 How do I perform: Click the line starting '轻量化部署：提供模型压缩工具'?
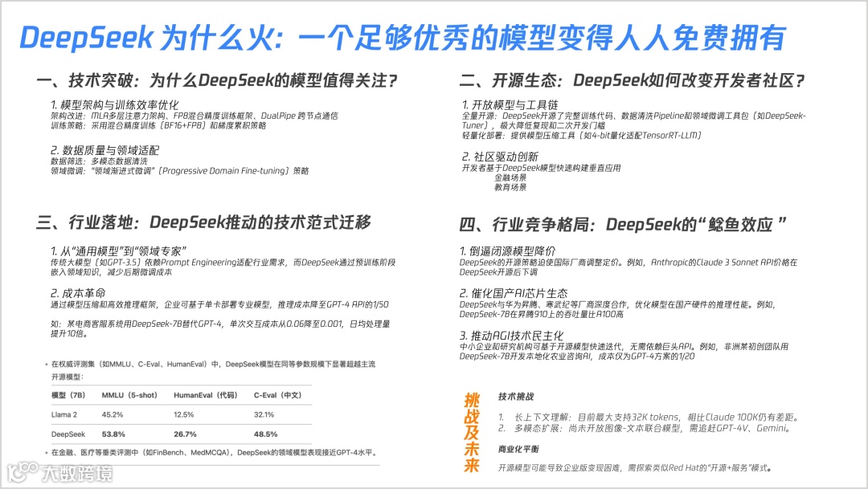(x=582, y=136)
